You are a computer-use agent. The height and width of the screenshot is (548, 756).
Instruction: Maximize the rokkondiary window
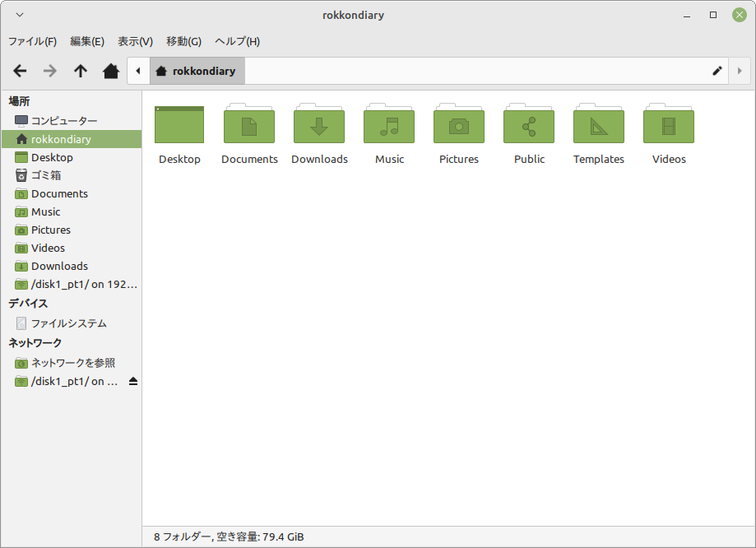(713, 15)
